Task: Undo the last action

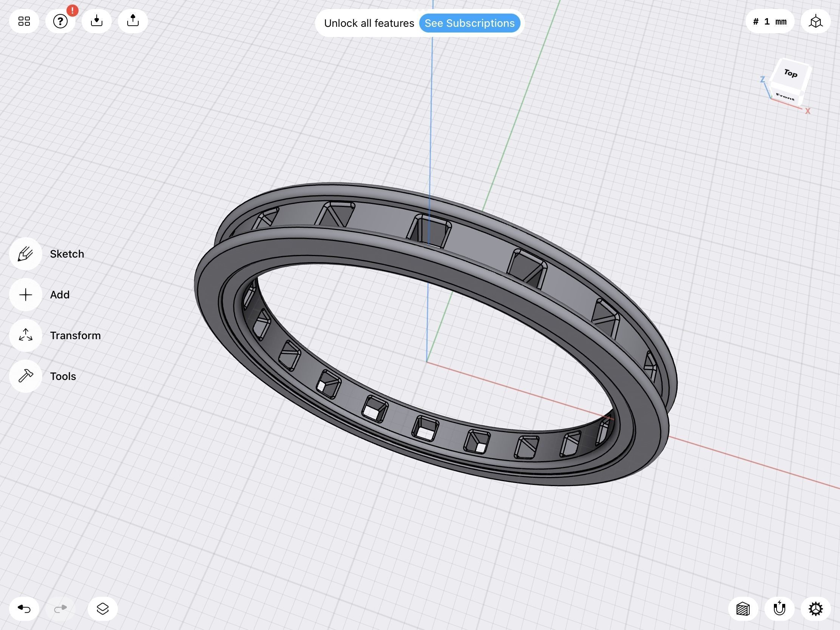Action: 24,609
